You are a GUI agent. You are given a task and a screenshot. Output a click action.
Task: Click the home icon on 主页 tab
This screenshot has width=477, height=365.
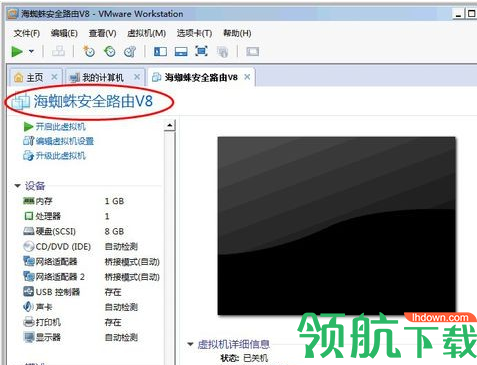click(x=19, y=78)
